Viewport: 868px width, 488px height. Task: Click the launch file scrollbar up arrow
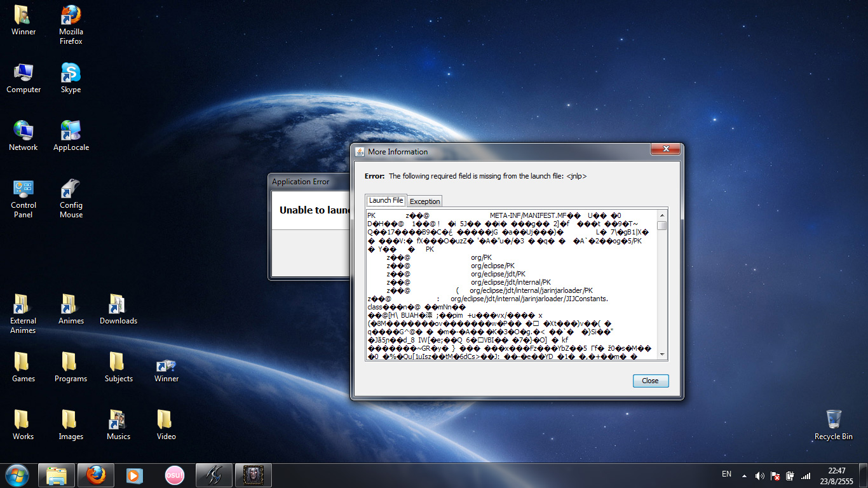pos(662,215)
